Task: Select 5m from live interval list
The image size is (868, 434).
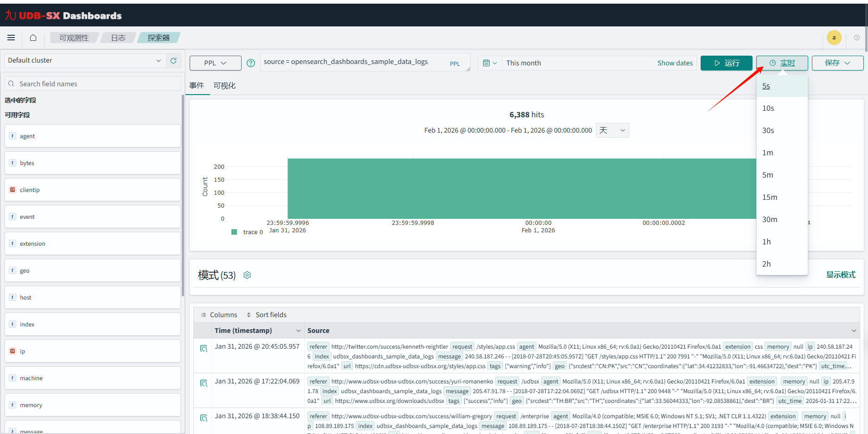Action: (768, 175)
